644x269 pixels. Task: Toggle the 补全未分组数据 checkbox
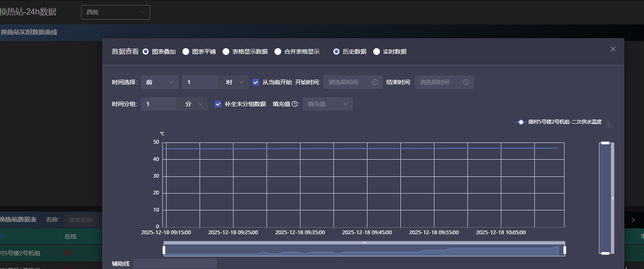click(x=218, y=104)
